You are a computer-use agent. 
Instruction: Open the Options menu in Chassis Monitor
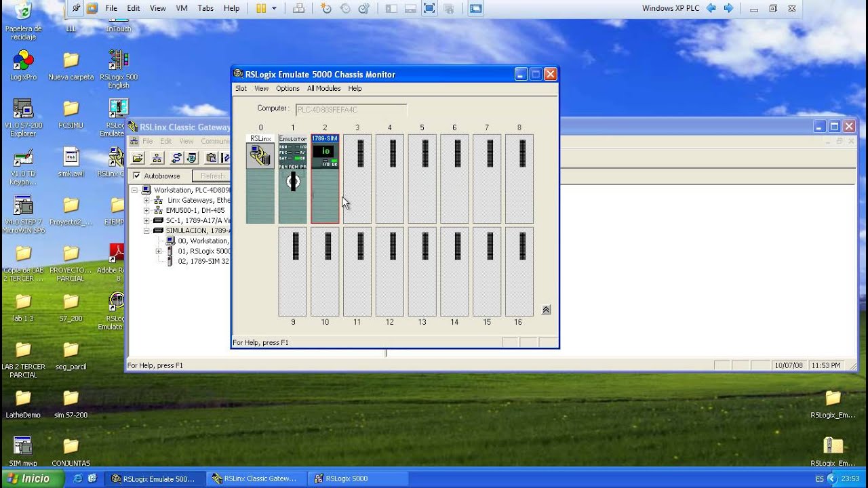(x=288, y=88)
